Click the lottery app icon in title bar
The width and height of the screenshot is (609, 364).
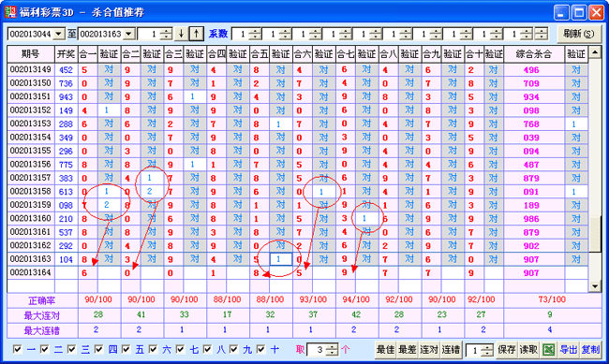pyautogui.click(x=10, y=11)
